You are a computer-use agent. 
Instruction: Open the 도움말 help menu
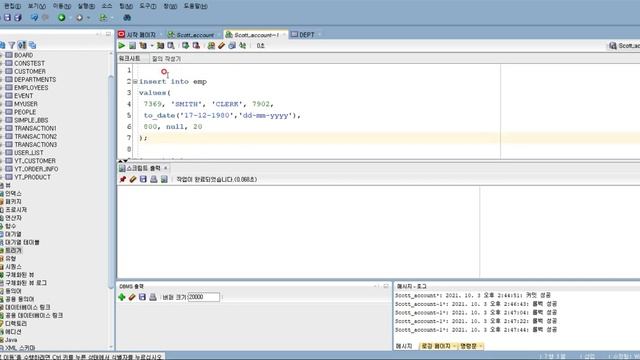[x=196, y=6]
